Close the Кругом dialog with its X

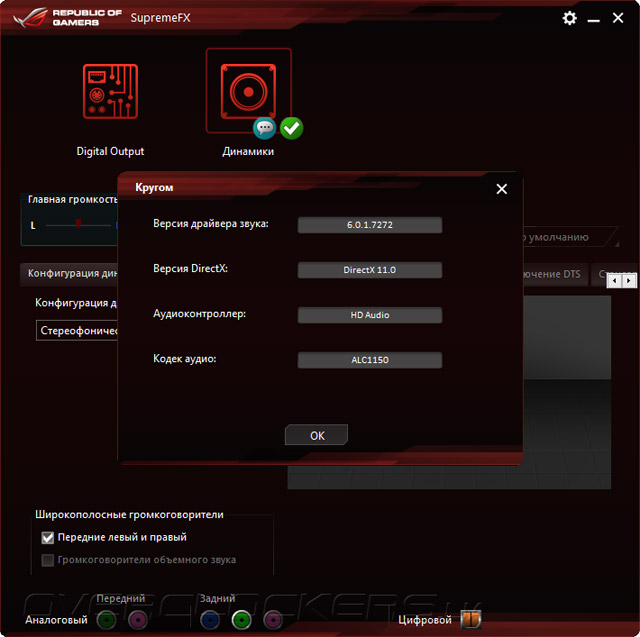click(502, 189)
